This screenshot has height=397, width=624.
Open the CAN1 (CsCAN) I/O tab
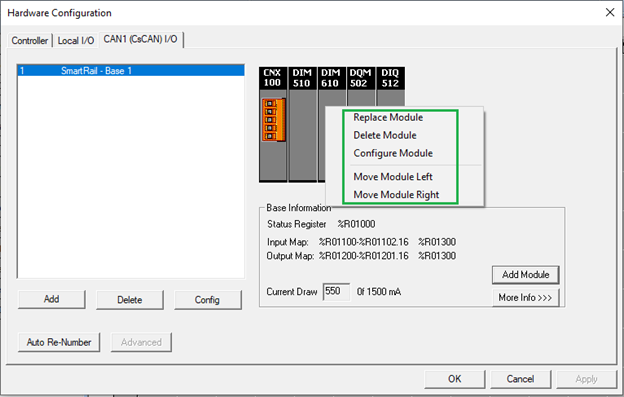(140, 39)
